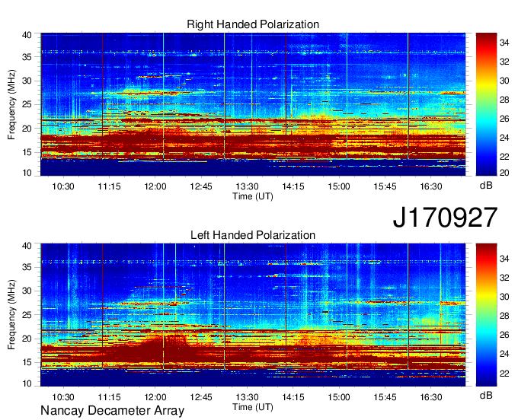Click the "Right Handed Polarization" plot title

[x=253, y=24]
